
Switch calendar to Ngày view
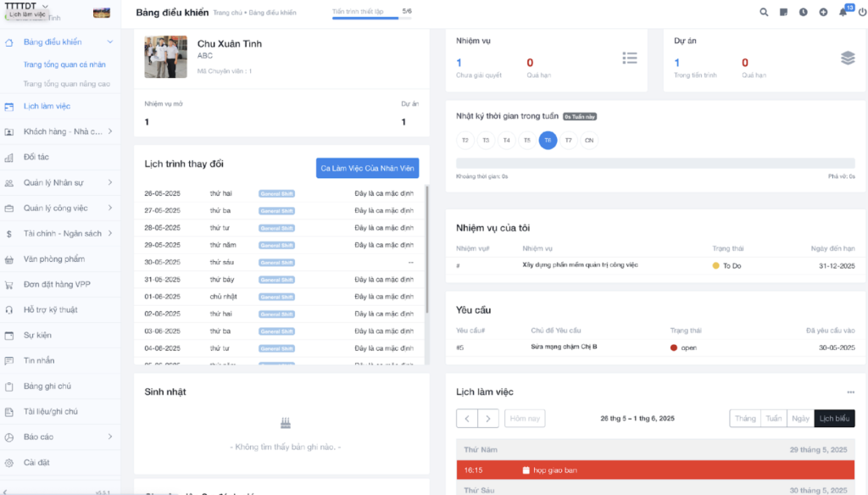pos(800,419)
